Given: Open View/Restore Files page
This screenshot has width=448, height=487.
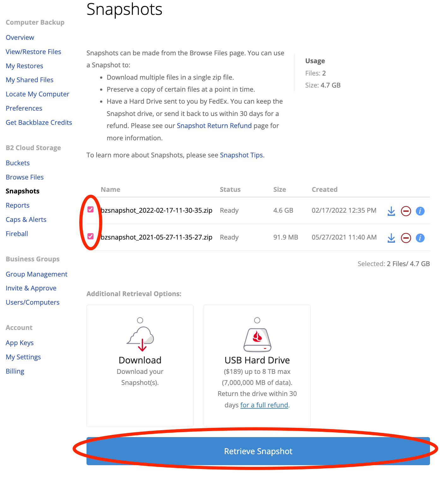Looking at the screenshot, I should pyautogui.click(x=33, y=52).
